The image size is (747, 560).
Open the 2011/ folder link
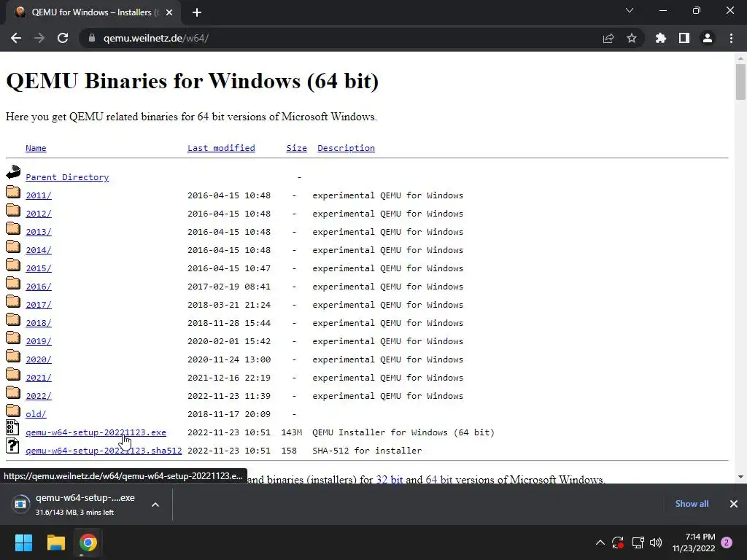(x=39, y=195)
